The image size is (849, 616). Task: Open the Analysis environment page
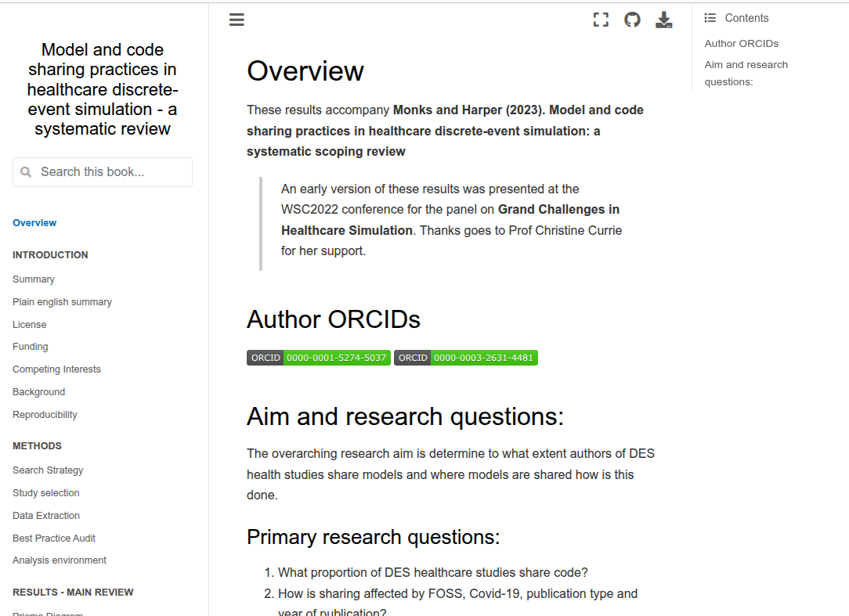click(60, 560)
